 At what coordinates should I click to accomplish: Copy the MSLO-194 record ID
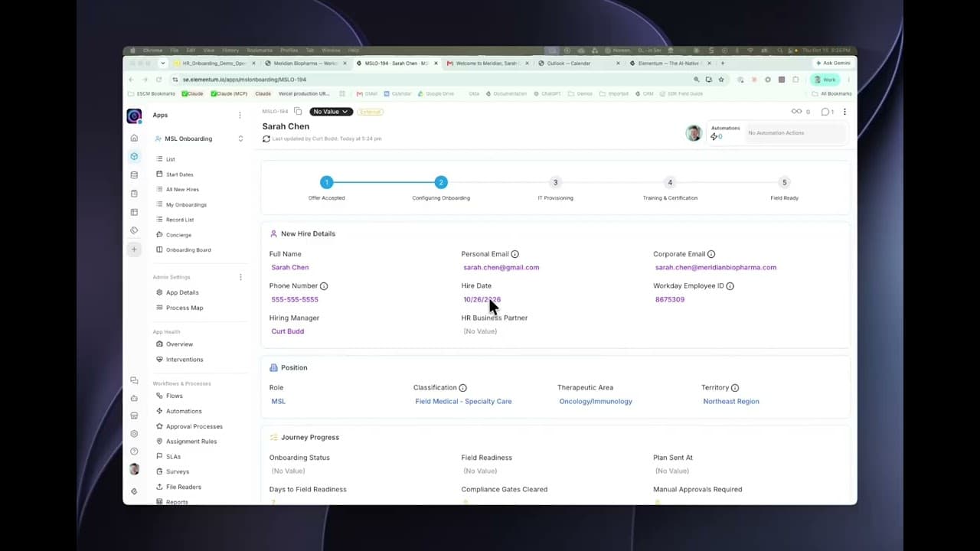click(298, 112)
